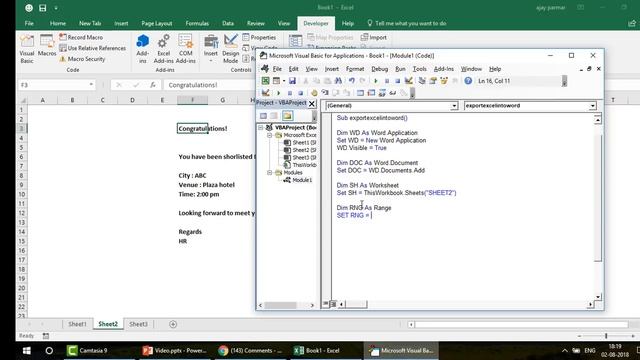
Task: Open the Macros dialog in Excel ribbon
Action: pyautogui.click(x=47, y=46)
